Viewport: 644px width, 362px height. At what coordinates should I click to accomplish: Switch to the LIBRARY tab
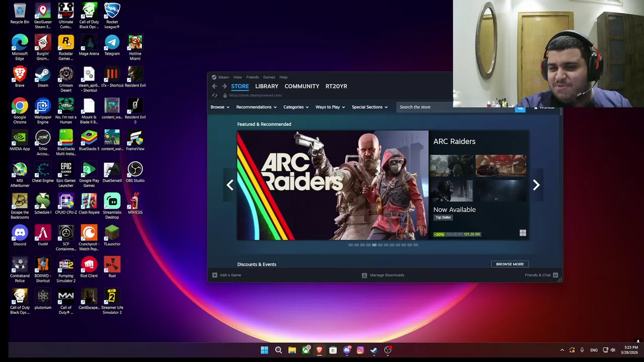[x=267, y=86]
